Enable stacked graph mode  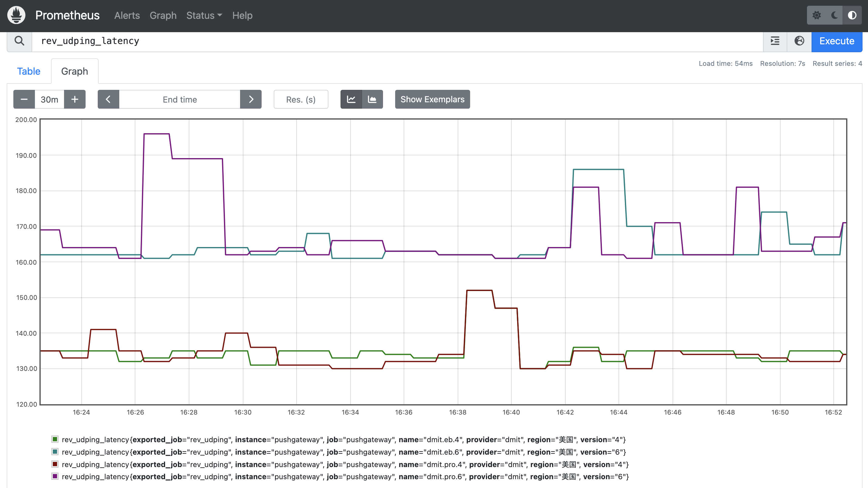(x=372, y=100)
